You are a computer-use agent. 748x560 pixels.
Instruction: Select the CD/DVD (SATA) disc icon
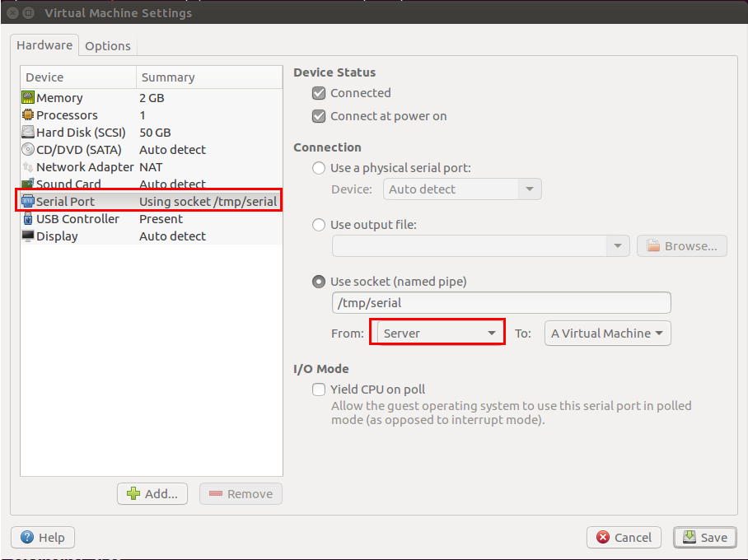point(28,150)
